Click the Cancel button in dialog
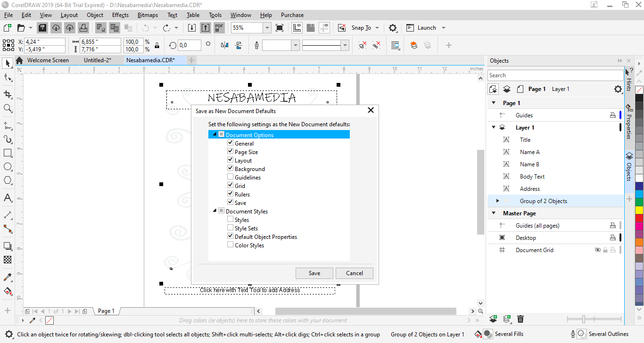 [x=355, y=273]
